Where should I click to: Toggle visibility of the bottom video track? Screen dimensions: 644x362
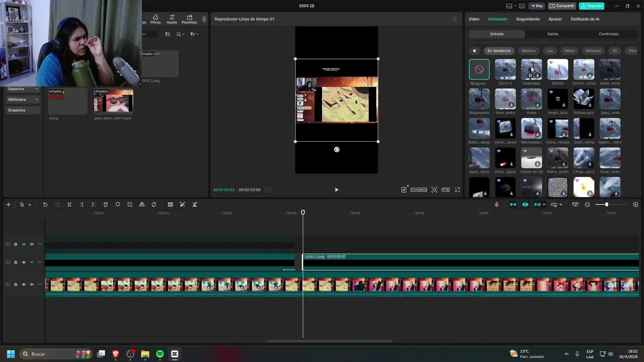pos(24,285)
